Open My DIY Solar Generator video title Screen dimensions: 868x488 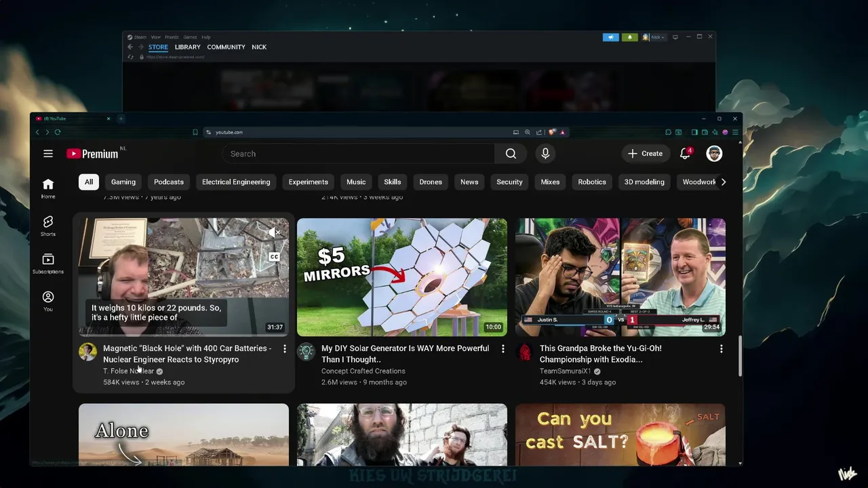coord(405,354)
